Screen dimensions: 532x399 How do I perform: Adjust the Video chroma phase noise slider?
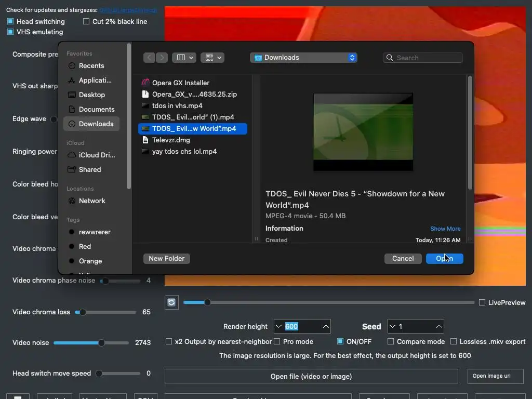point(120,281)
